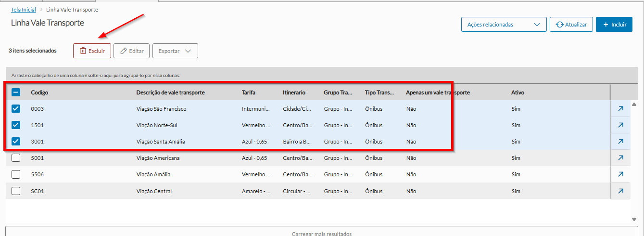This screenshot has width=644, height=236.
Task: Click the Excluir trash button
Action: (92, 51)
